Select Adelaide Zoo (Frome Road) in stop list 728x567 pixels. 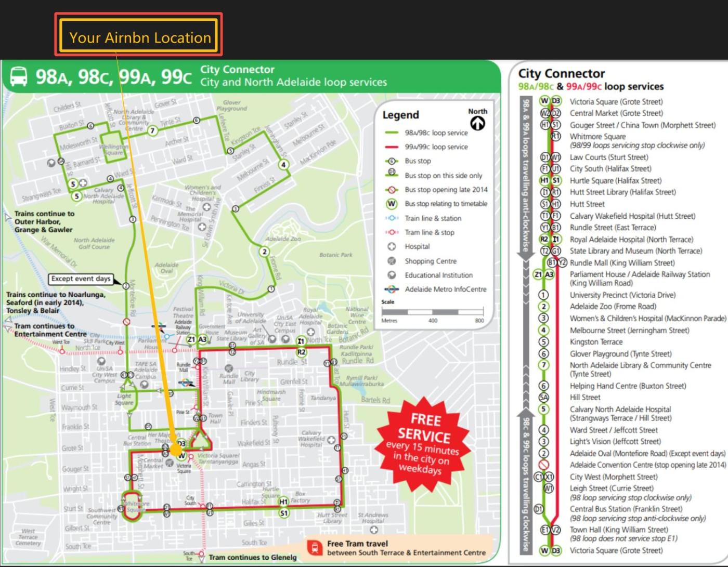(613, 307)
